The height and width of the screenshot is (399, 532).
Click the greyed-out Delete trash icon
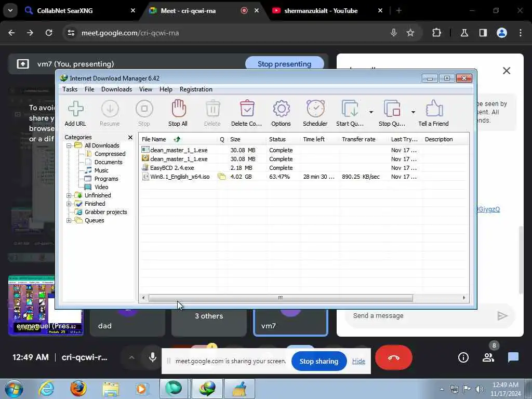coord(212,113)
